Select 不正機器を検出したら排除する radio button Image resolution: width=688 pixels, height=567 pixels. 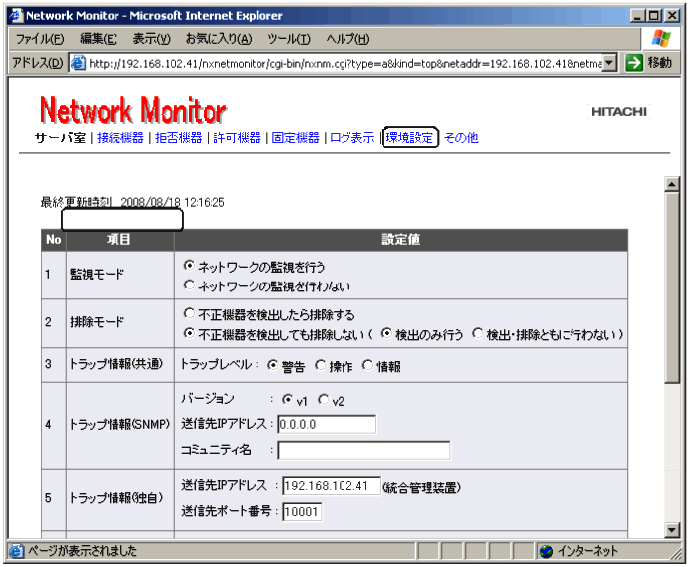click(189, 313)
